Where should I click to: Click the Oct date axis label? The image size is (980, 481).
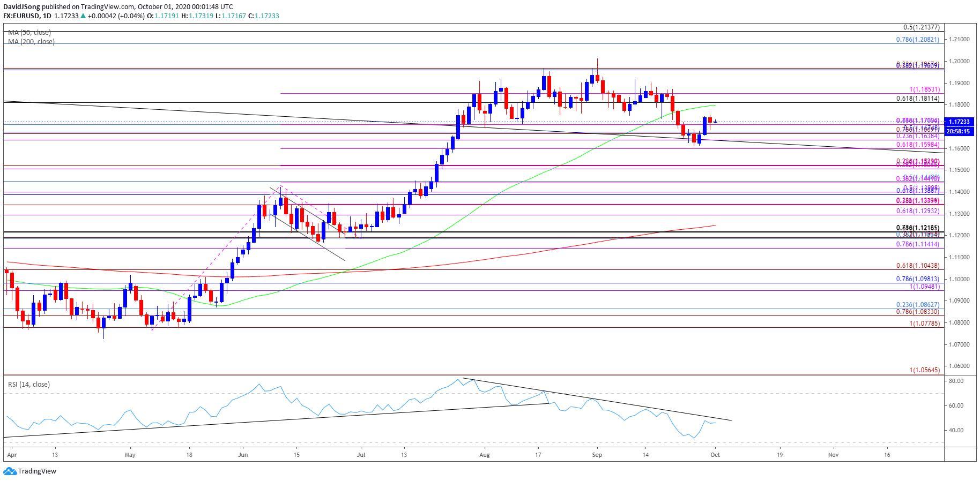point(715,455)
